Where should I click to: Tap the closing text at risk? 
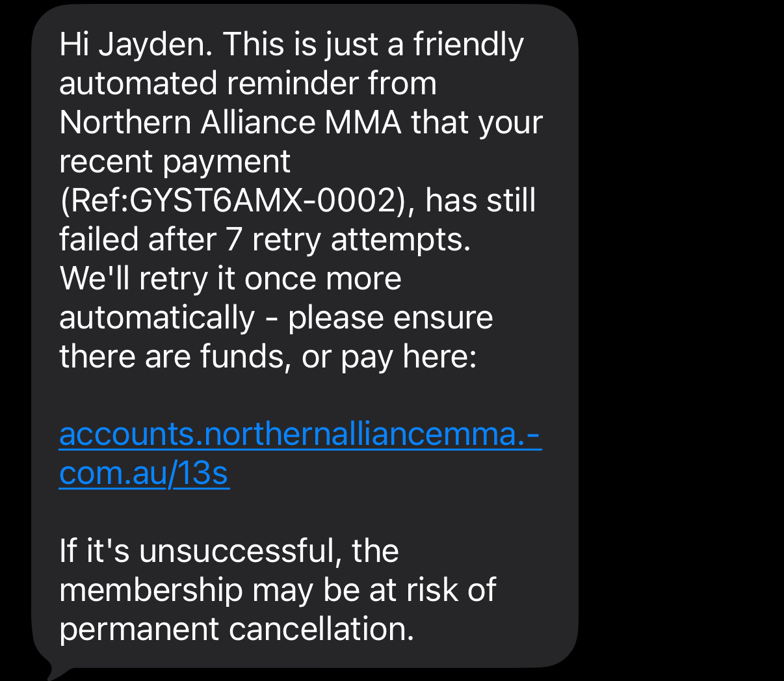coord(416,589)
